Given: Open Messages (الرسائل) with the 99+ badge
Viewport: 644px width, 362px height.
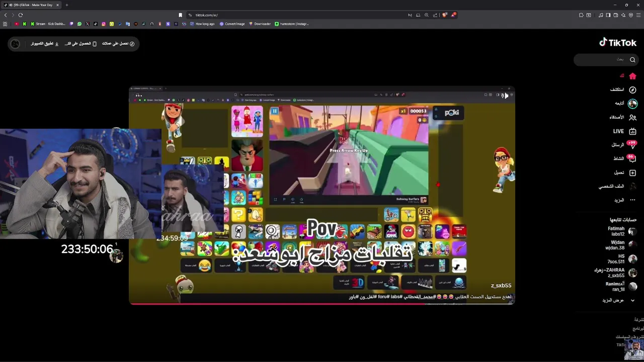Looking at the screenshot, I should click(624, 145).
